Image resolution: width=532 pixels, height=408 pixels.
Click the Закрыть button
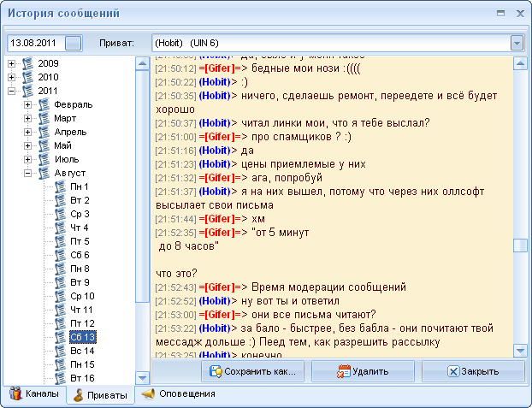pos(473,371)
